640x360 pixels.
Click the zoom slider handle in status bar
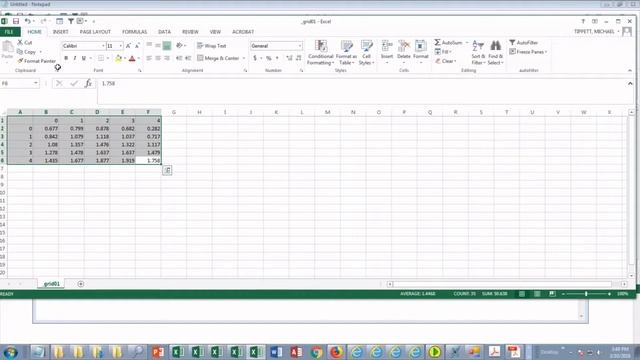(586, 294)
